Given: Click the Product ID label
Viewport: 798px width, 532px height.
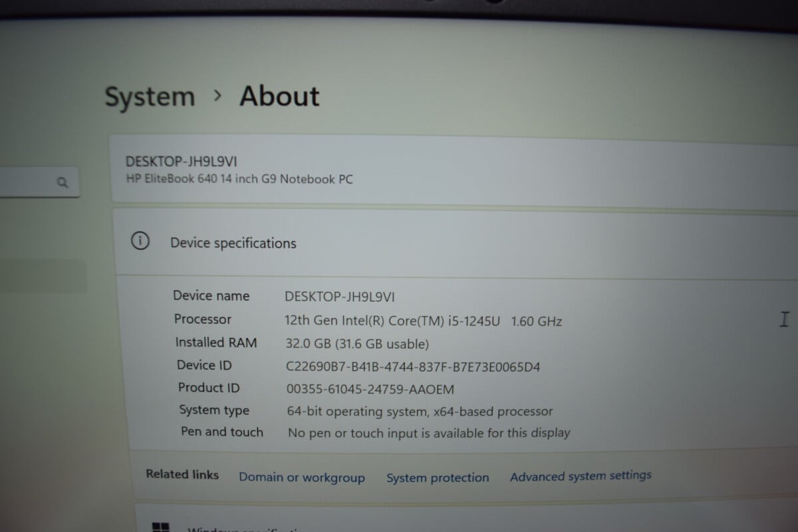Looking at the screenshot, I should click(209, 388).
